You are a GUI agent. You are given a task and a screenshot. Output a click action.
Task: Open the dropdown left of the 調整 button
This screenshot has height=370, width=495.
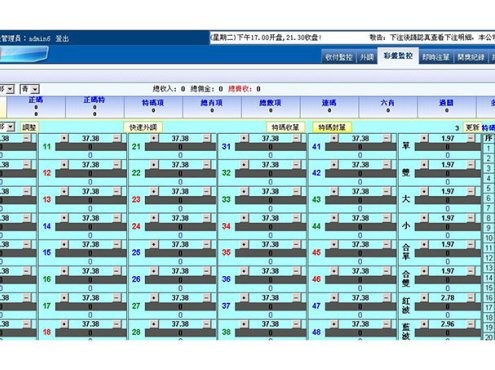pos(7,127)
